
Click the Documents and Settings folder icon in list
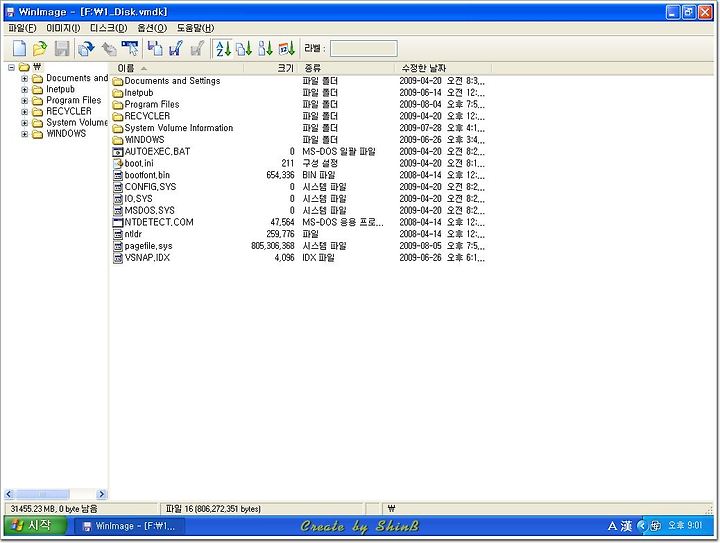click(118, 81)
